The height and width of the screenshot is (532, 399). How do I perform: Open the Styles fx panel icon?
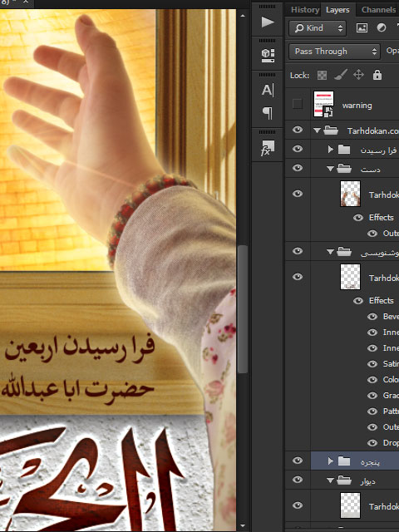268,148
